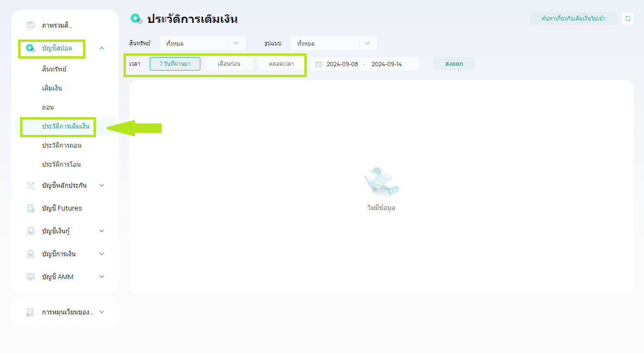Select the ตลอดเวลา time filter
Screen dimensions: 644x353
point(281,64)
